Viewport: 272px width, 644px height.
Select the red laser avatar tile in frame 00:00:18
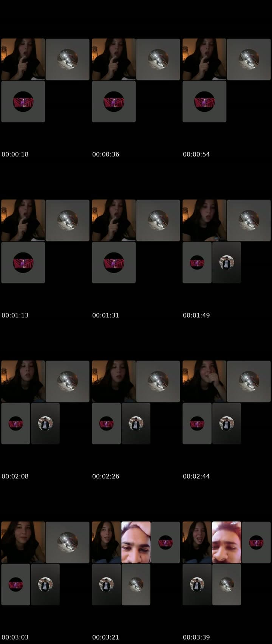point(23,102)
